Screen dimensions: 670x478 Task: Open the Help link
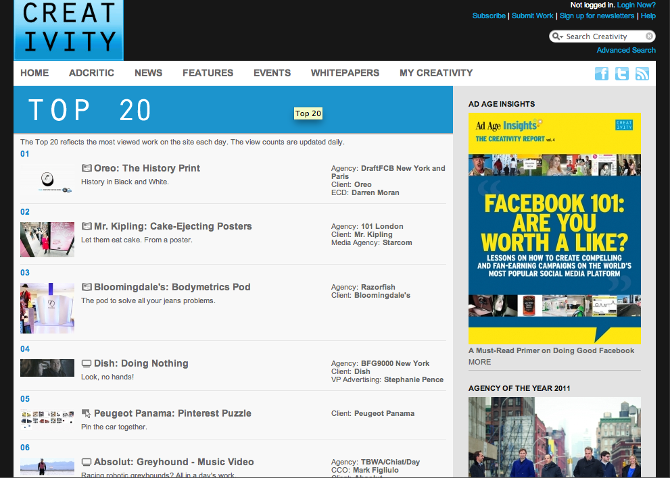pyautogui.click(x=648, y=16)
